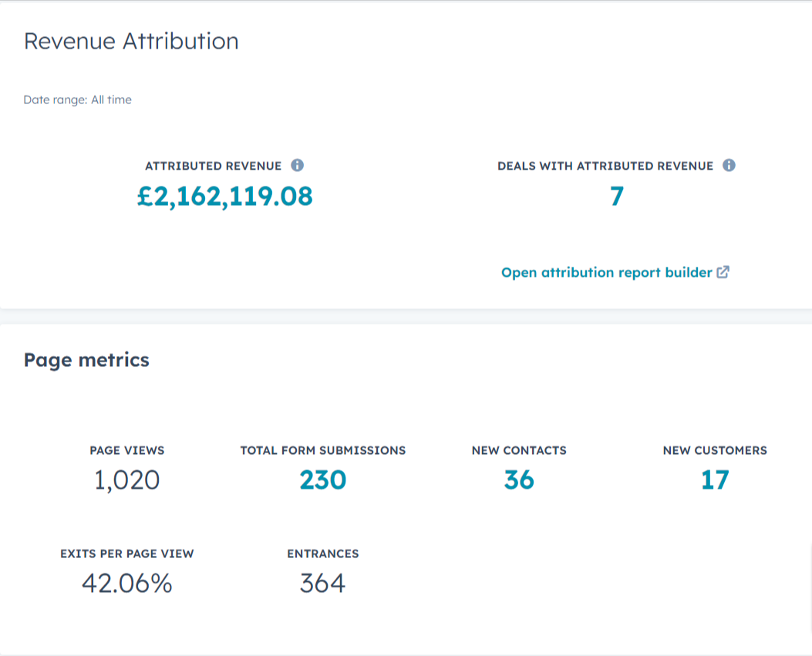Click the EXITS PER PAGE VIEW label
This screenshot has height=656, width=812.
click(x=127, y=553)
